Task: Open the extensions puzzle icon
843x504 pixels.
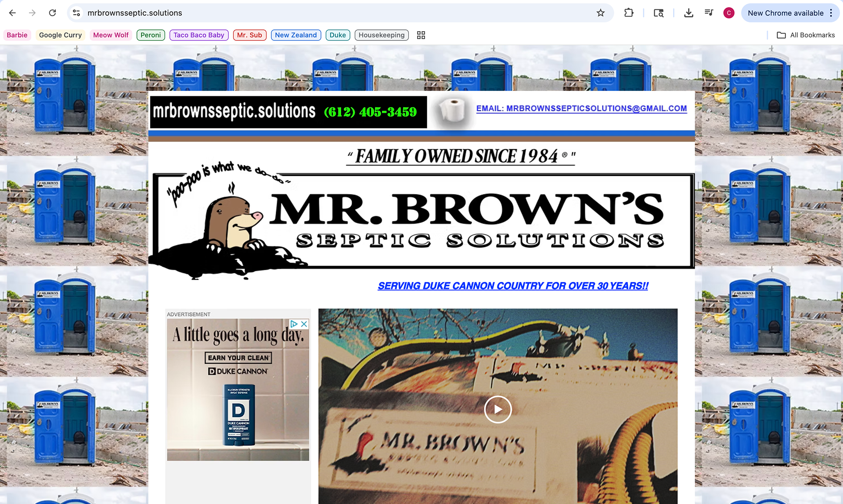Action: pos(629,13)
